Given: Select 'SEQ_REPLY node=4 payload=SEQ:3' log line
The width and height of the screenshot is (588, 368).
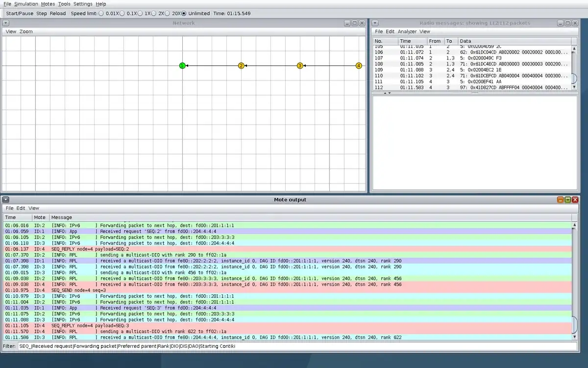Looking at the screenshot, I should [288, 326].
